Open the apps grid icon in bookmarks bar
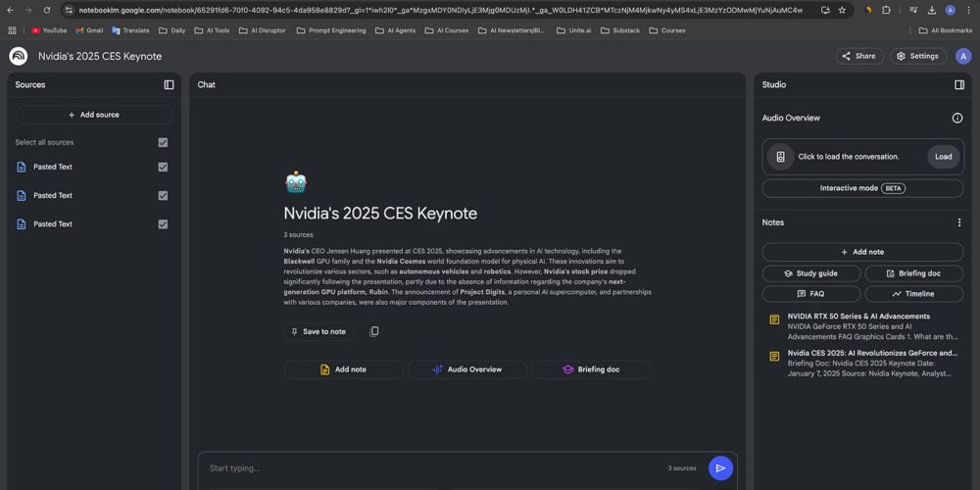The image size is (980, 490). (12, 30)
